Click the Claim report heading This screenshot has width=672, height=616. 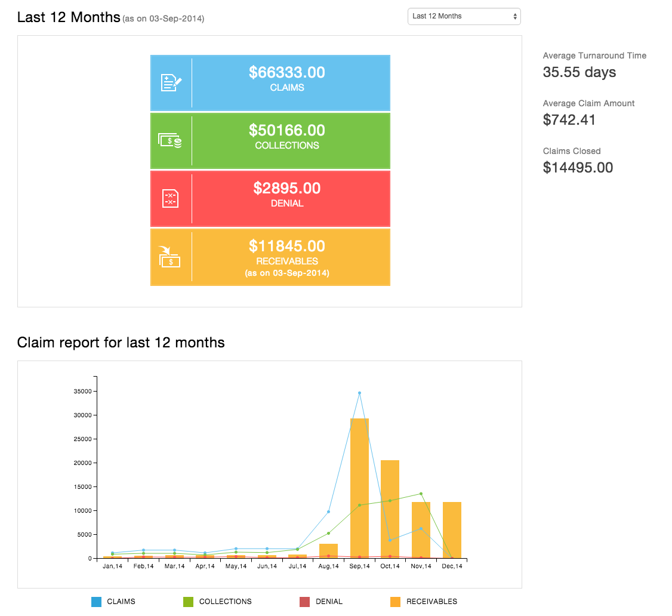pyautogui.click(x=121, y=342)
